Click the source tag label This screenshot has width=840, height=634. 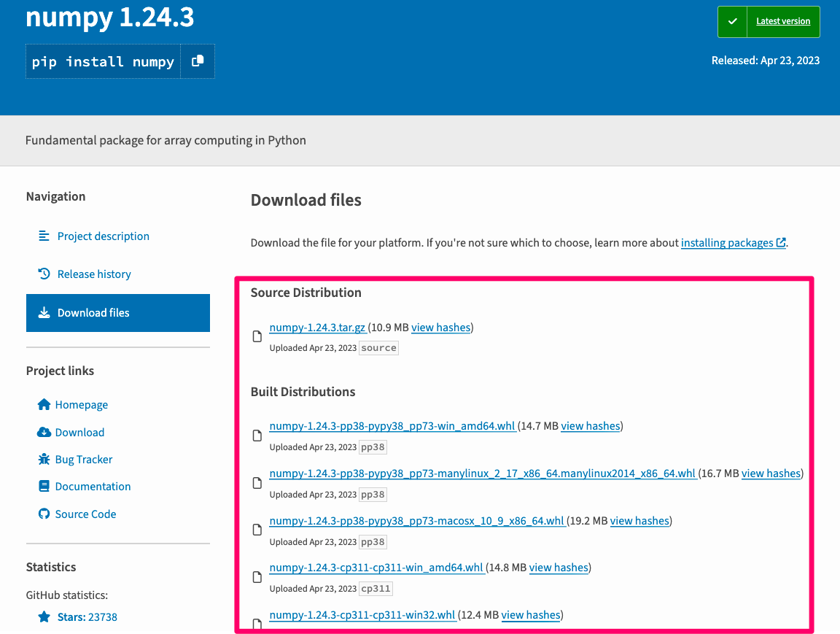378,348
